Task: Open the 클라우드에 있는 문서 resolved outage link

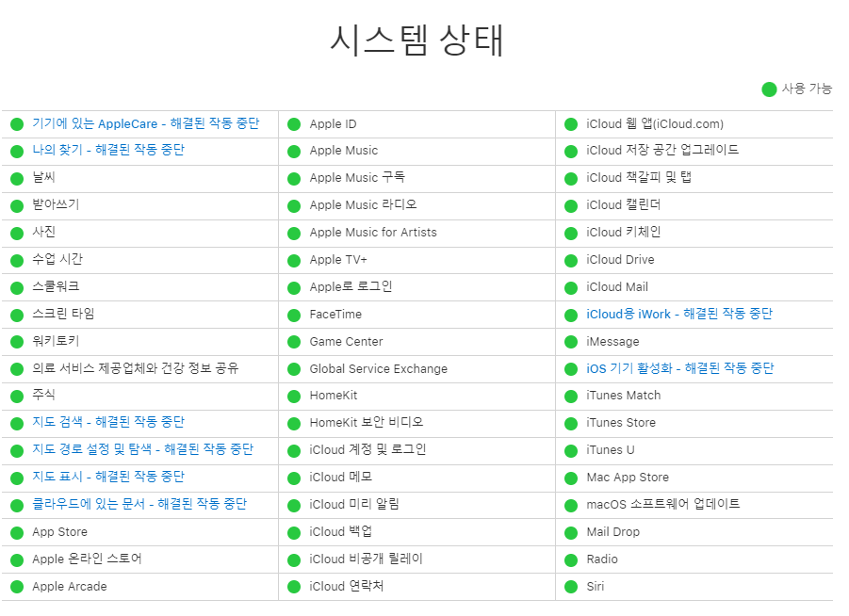Action: tap(139, 504)
